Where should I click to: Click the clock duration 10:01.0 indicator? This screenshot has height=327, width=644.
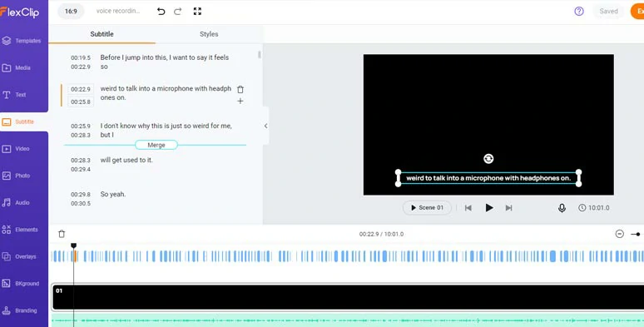pos(594,208)
